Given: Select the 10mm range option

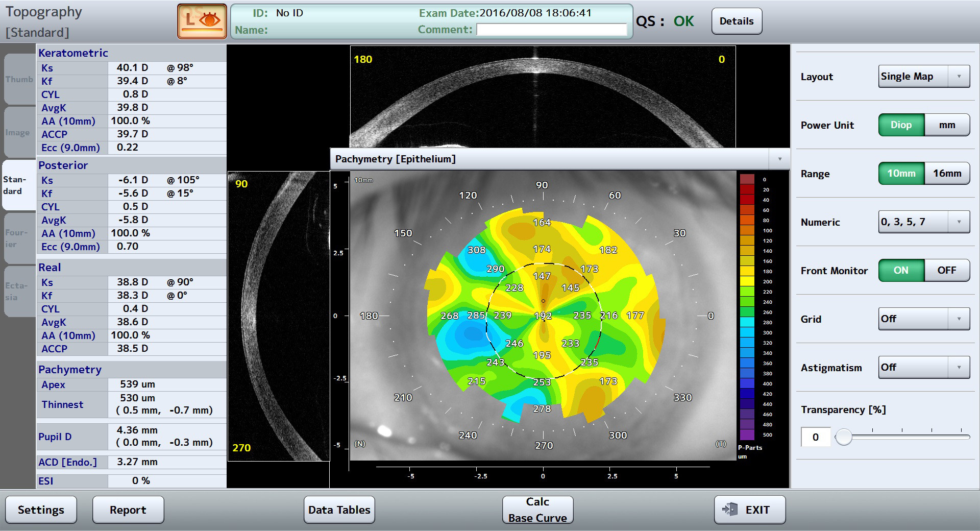Looking at the screenshot, I should coord(901,174).
